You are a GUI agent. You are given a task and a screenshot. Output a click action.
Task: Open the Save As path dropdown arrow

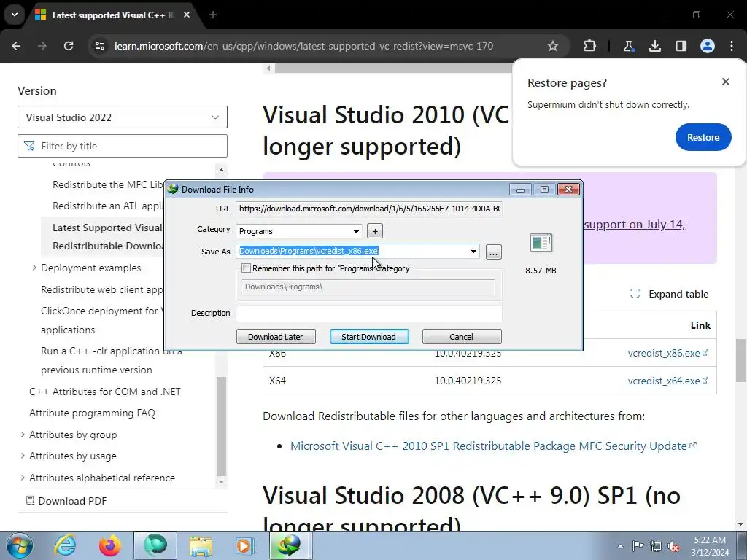click(473, 252)
